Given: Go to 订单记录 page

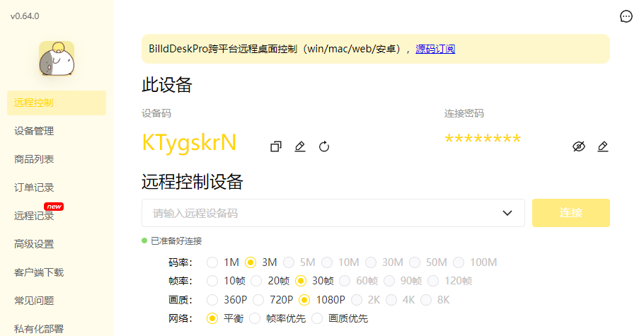Looking at the screenshot, I should [x=34, y=187].
